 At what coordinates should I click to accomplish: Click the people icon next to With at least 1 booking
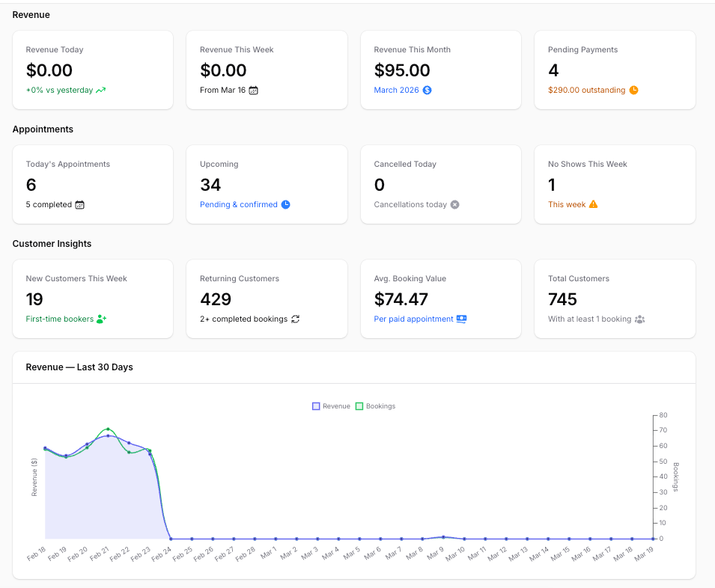639,317
